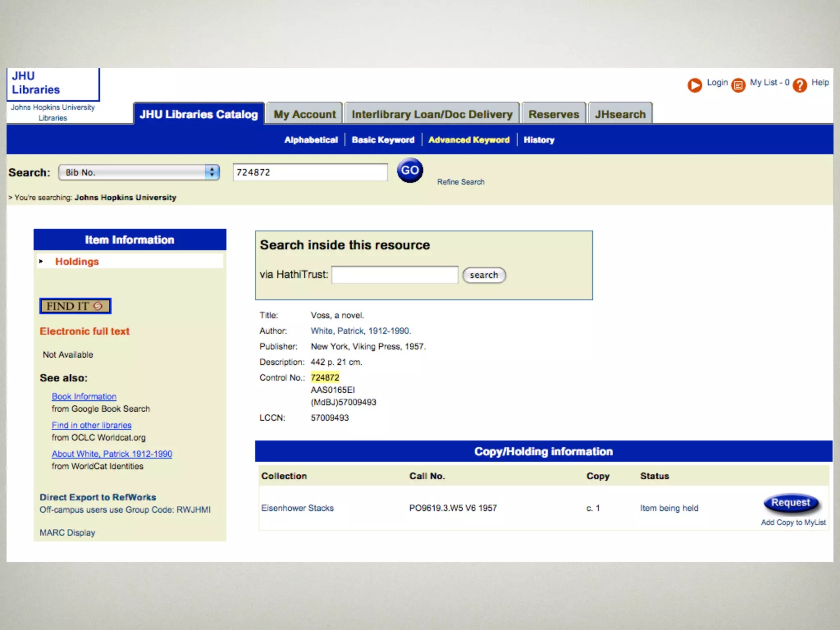
Task: Expand the Holdings item arrow
Action: (41, 261)
